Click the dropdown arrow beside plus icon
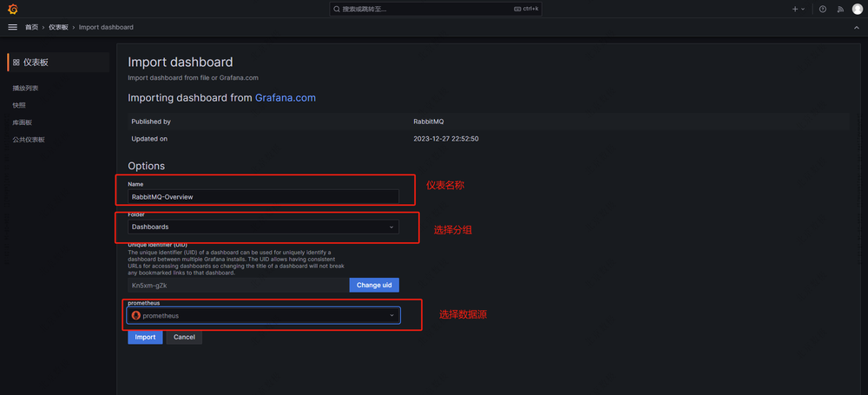The height and width of the screenshot is (395, 868). 803,9
